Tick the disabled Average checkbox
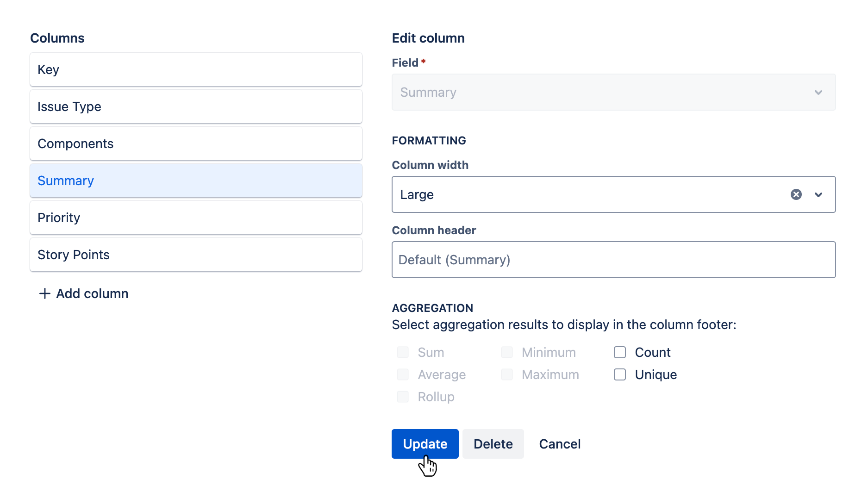 (403, 374)
